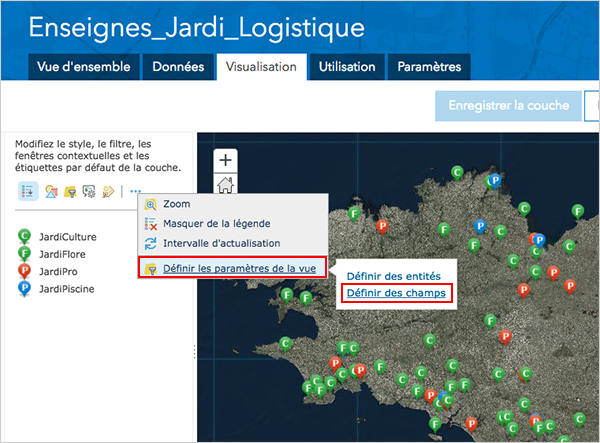
Task: Click the red P JardiPro legend symbol
Action: click(x=24, y=271)
